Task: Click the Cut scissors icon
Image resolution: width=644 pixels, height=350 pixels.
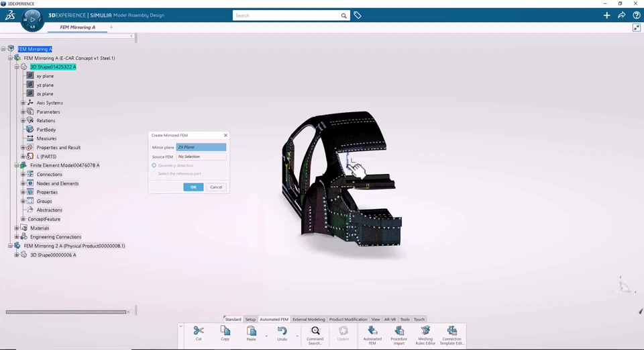Action: (x=199, y=331)
